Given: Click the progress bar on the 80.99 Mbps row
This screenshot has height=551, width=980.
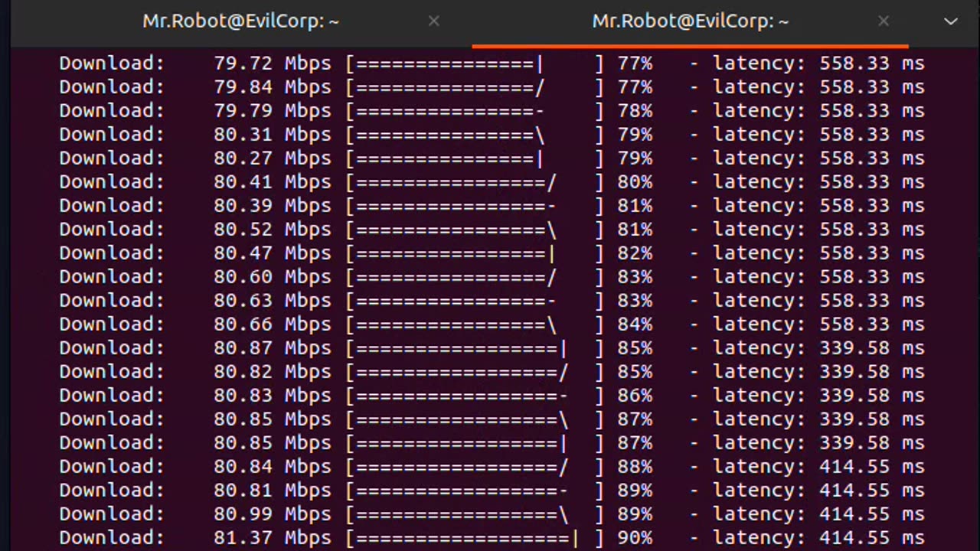Looking at the screenshot, I should click(x=475, y=514).
